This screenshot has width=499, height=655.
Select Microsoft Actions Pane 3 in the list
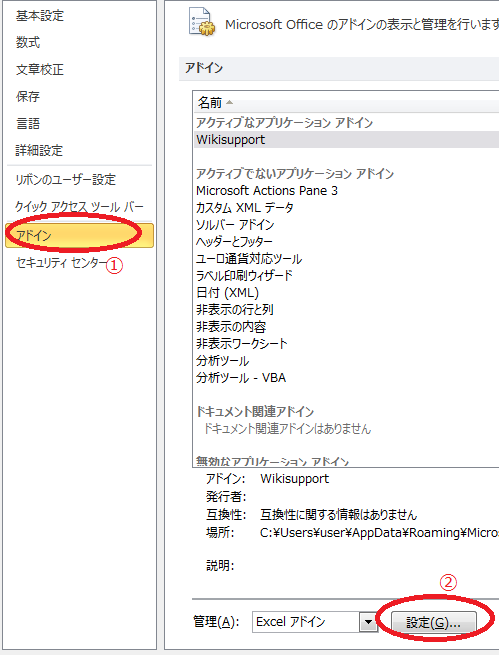pyautogui.click(x=267, y=191)
